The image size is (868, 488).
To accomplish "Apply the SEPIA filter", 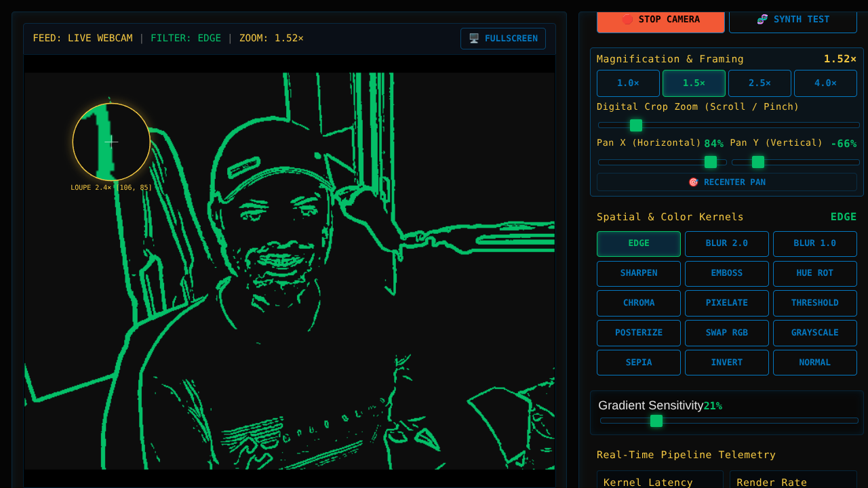I will [x=639, y=363].
